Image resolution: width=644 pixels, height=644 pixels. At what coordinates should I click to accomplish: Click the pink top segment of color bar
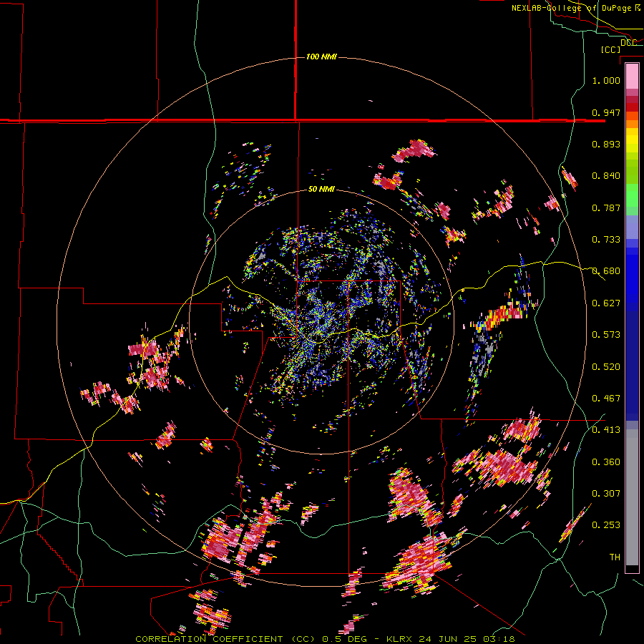click(x=632, y=77)
